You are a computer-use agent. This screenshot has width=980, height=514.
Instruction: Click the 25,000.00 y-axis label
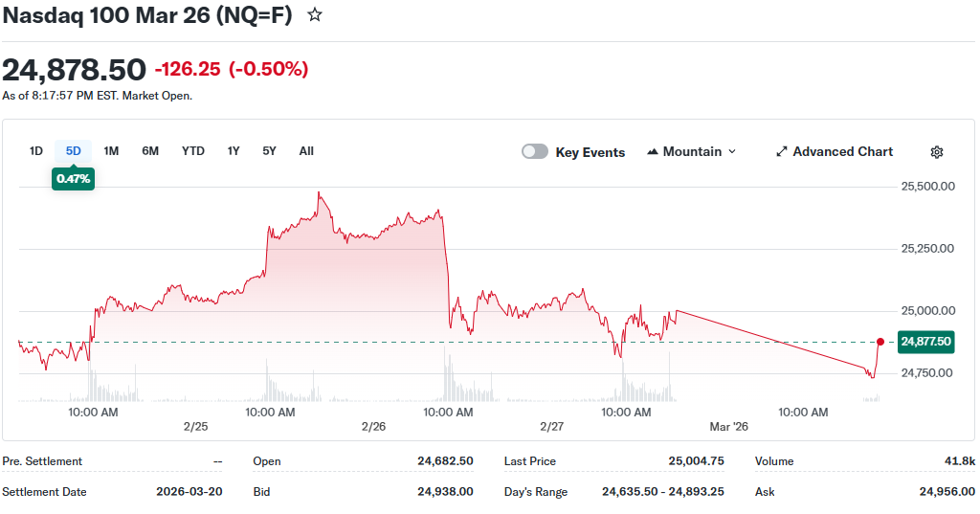(x=927, y=311)
